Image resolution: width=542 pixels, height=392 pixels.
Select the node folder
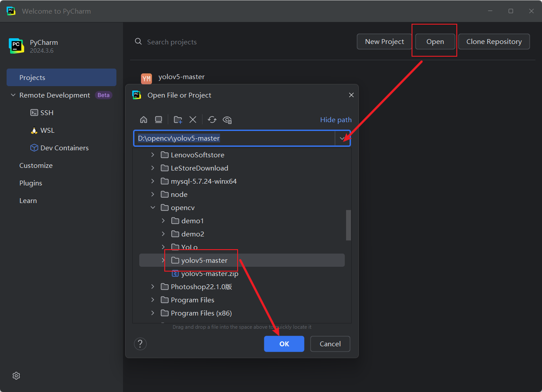tap(174, 194)
